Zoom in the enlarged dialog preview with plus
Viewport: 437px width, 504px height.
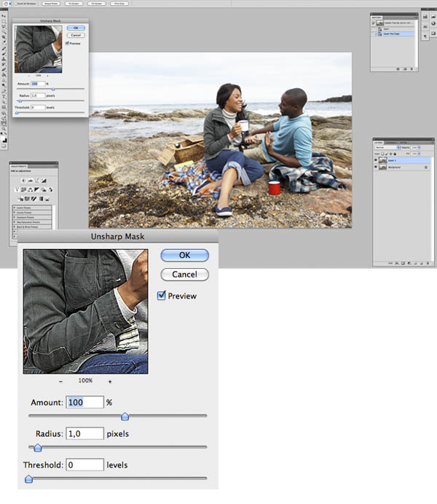[110, 381]
